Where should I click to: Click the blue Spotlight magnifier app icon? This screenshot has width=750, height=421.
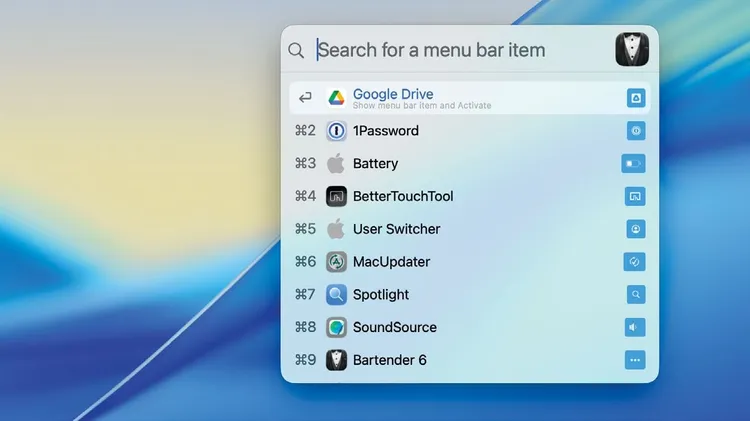point(336,295)
